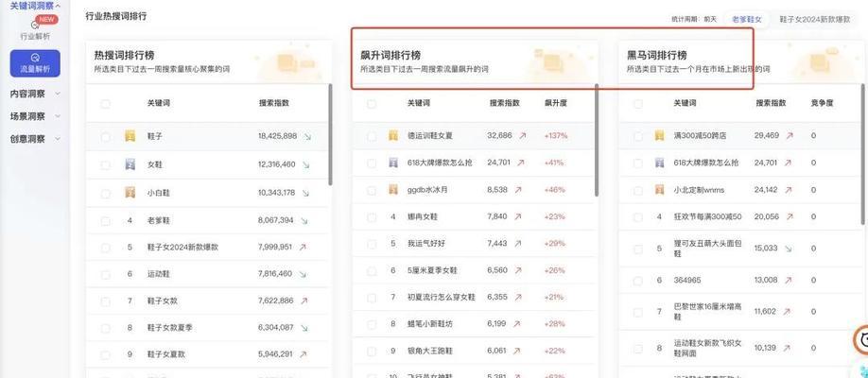The image size is (868, 378).
Task: Click keyword 运动鞋女新款飞织女鞋网面
Action: pos(707,348)
